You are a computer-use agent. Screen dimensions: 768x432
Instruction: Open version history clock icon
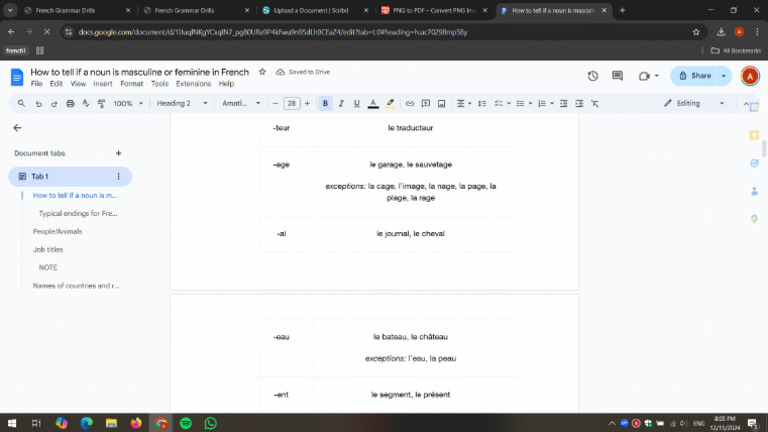[593, 76]
